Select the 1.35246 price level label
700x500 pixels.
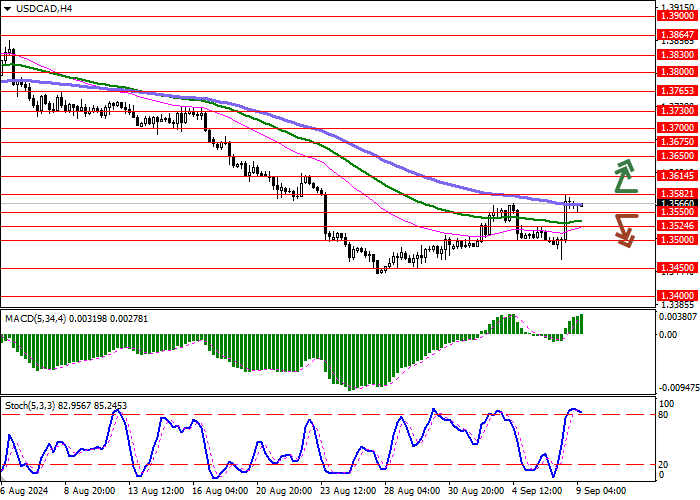click(x=678, y=226)
